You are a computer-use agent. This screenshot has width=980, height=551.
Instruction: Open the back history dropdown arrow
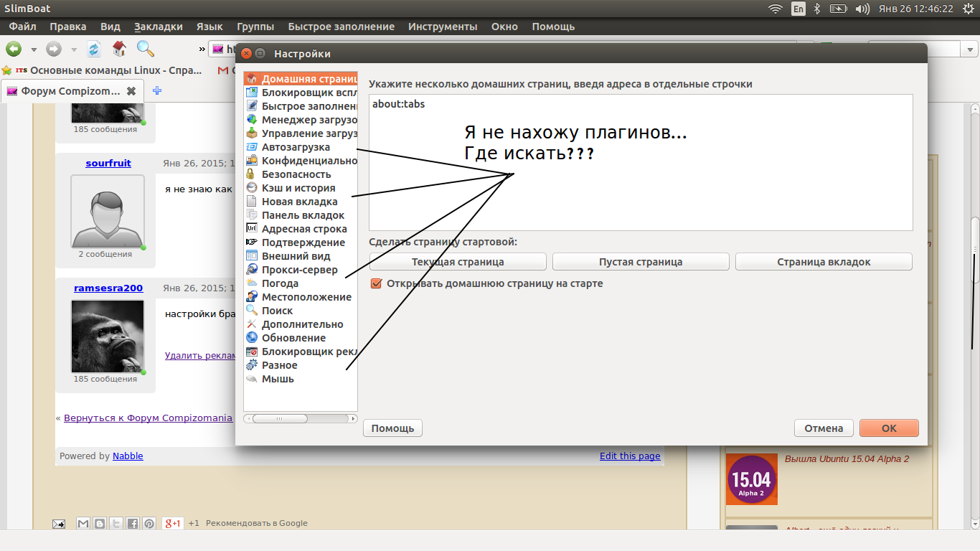click(x=33, y=50)
